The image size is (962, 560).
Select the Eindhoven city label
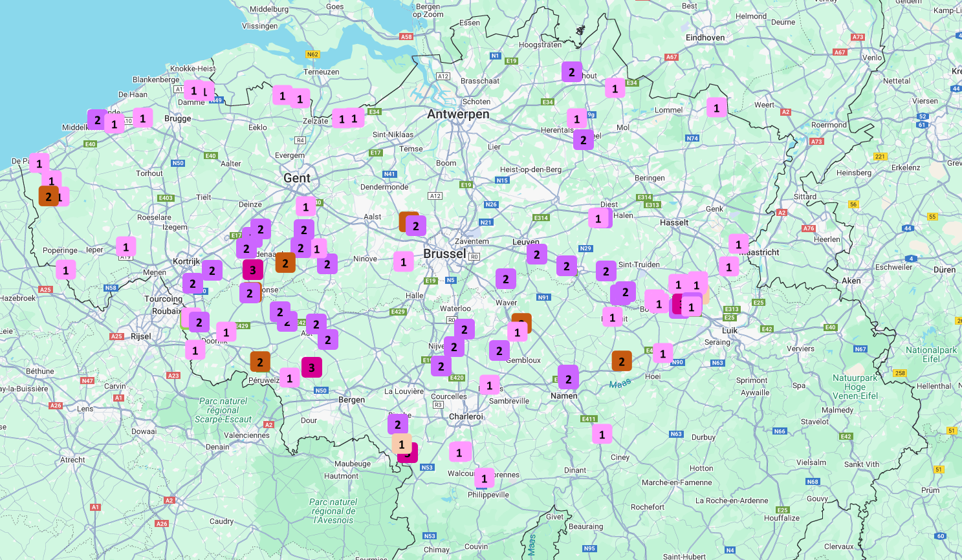[705, 38]
